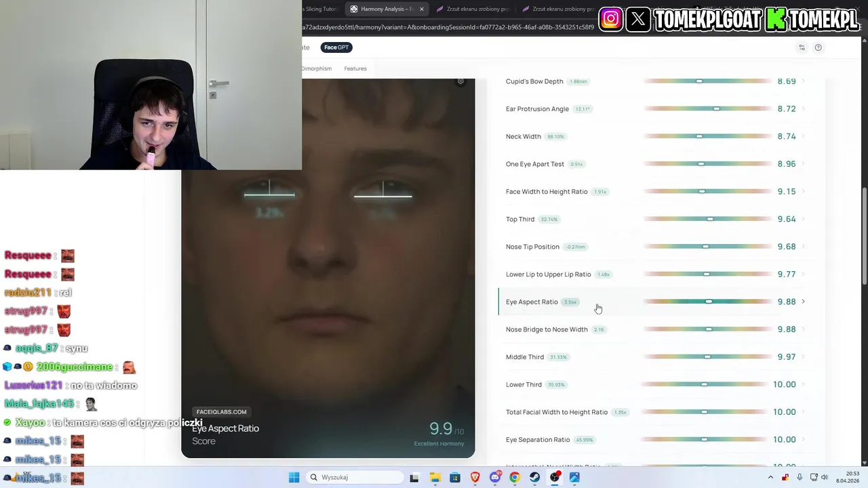Viewport: 868px width, 488px height.
Task: Open Discord from the taskbar
Action: [495, 477]
